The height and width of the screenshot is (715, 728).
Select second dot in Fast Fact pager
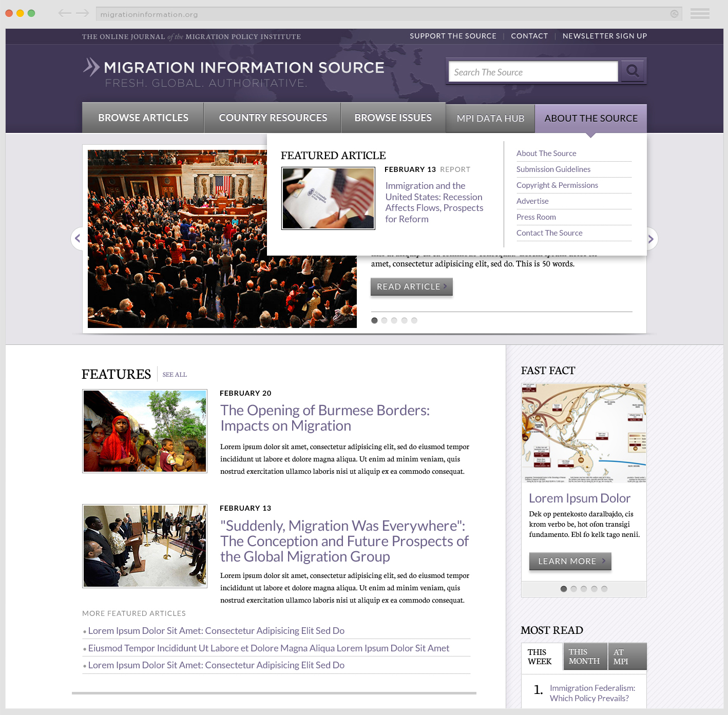[x=573, y=589]
